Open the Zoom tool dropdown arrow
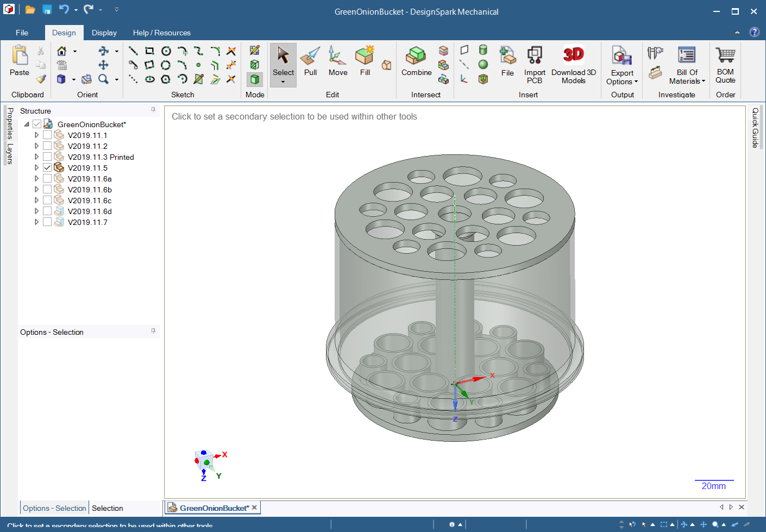 117,79
